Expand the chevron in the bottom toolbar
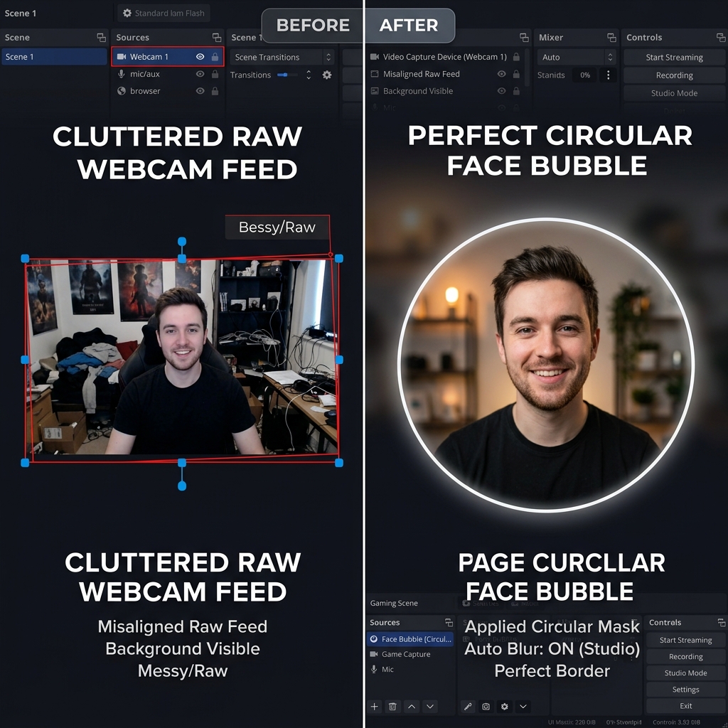The height and width of the screenshot is (728, 728). pyautogui.click(x=523, y=707)
